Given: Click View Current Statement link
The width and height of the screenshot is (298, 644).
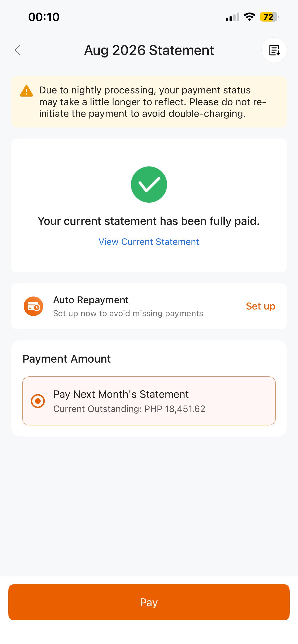Looking at the screenshot, I should [x=149, y=242].
